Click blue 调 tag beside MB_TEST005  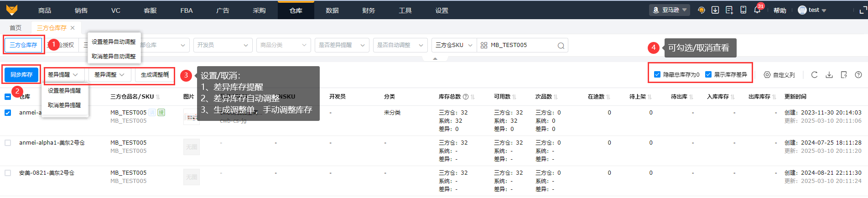click(x=152, y=112)
